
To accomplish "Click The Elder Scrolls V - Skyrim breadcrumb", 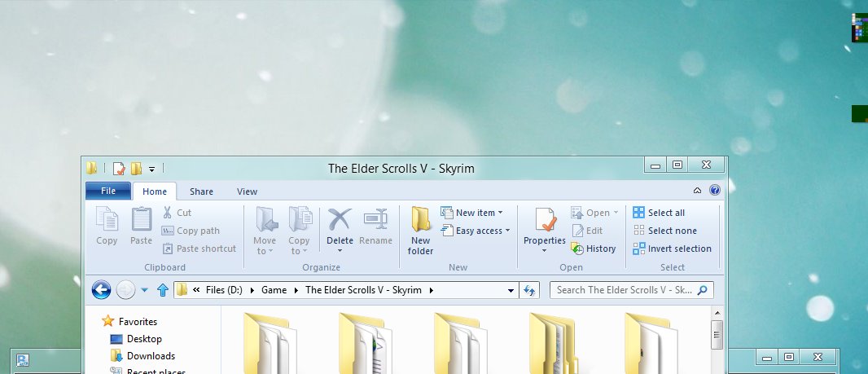I will coord(364,290).
